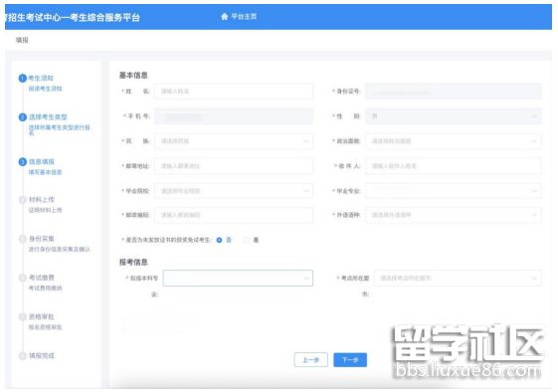Open the 平台主页 link in the header
The image size is (558, 392).
(x=244, y=16)
